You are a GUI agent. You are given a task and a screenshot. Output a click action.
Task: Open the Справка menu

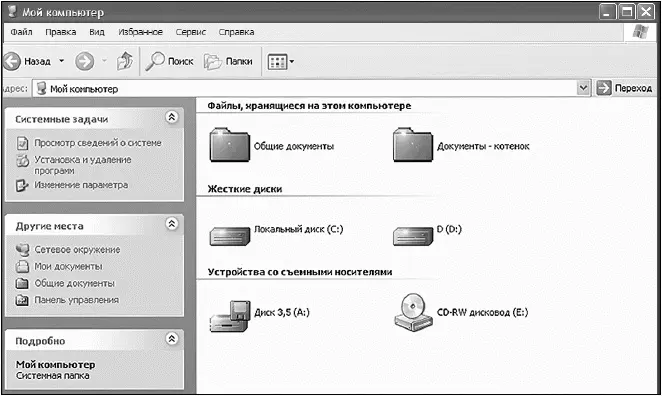coord(236,32)
